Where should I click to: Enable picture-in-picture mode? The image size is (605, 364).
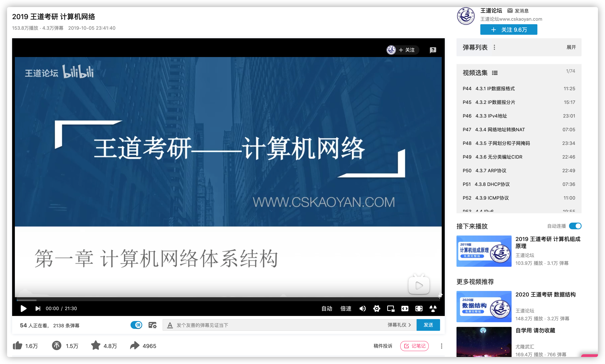(390, 308)
